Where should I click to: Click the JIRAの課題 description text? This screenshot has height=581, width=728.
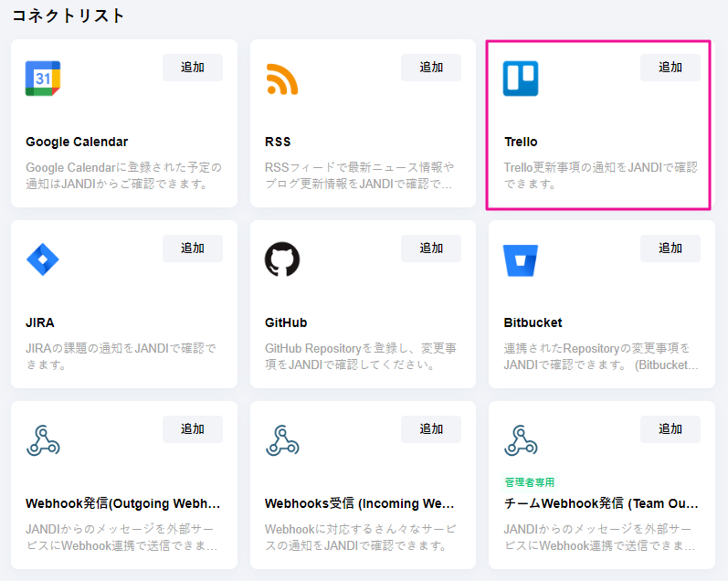[x=121, y=356]
